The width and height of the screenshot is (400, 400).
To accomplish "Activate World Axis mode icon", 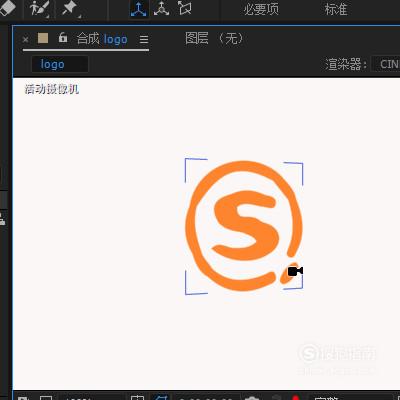I will (162, 9).
